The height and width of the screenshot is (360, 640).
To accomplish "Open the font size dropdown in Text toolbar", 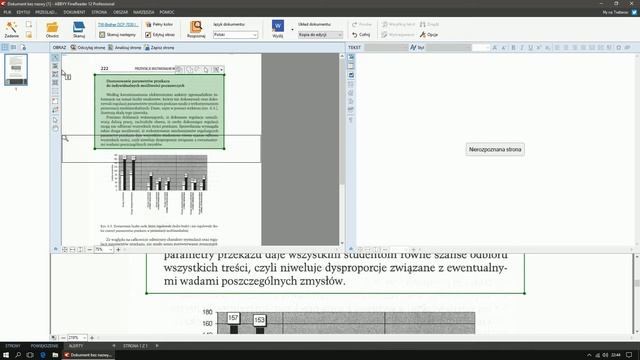I will pyautogui.click(x=481, y=48).
